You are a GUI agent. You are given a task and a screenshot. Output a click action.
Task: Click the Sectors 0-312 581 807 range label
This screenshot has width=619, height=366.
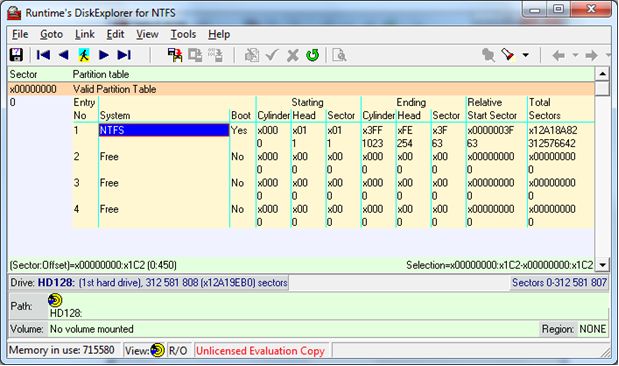(x=559, y=282)
